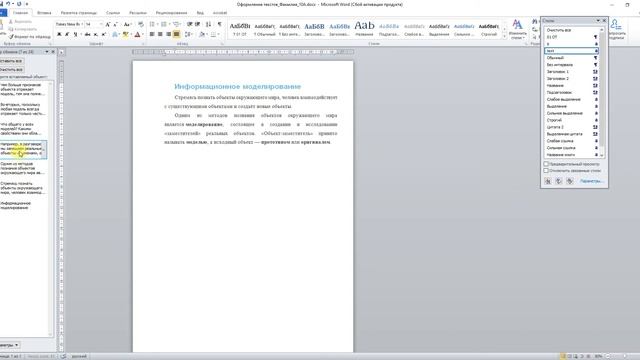Click the numbered list button
Image resolution: width=640 pixels, height=360 pixels.
click(164, 24)
